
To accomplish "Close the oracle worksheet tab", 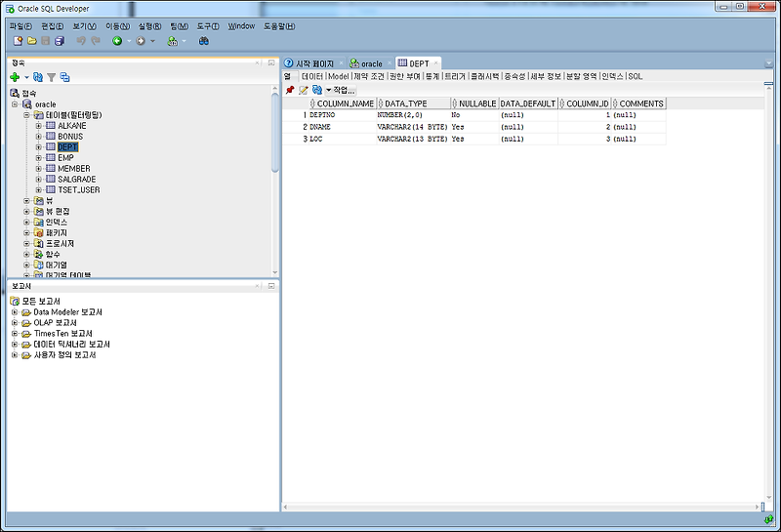I will tap(390, 63).
